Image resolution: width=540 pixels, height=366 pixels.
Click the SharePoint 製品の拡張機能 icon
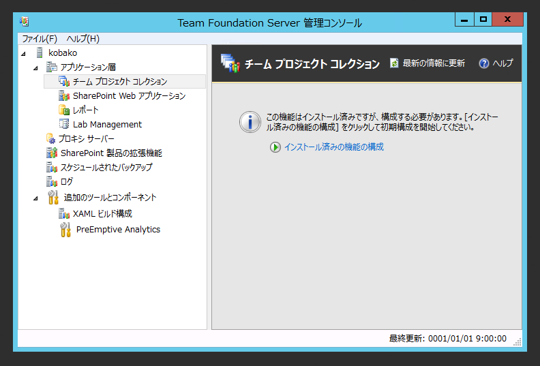click(x=52, y=153)
